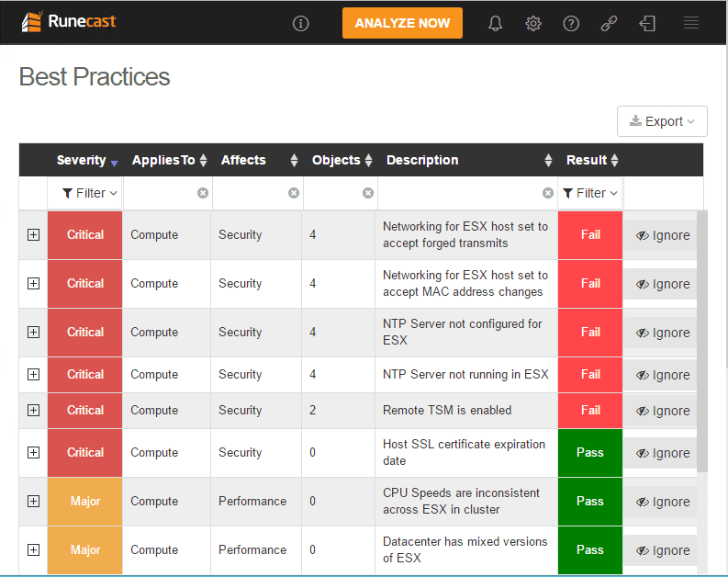Open the settings gear icon
This screenshot has height=577, width=728.
533,23
